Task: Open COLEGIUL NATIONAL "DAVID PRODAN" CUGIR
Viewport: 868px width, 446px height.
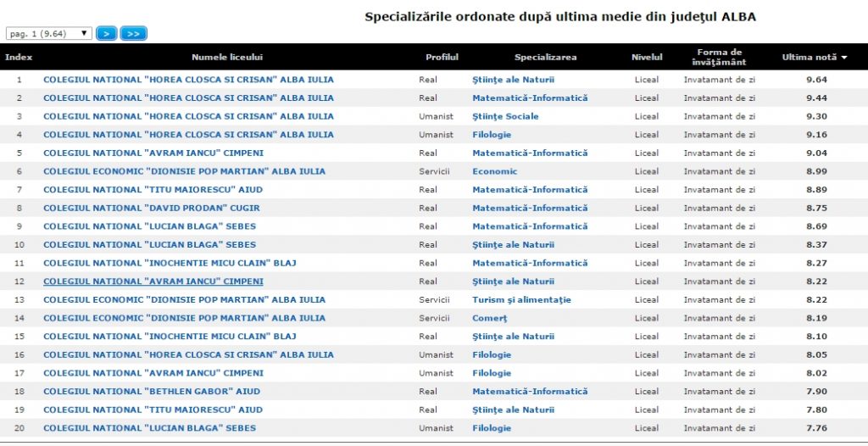Action: [x=152, y=209]
